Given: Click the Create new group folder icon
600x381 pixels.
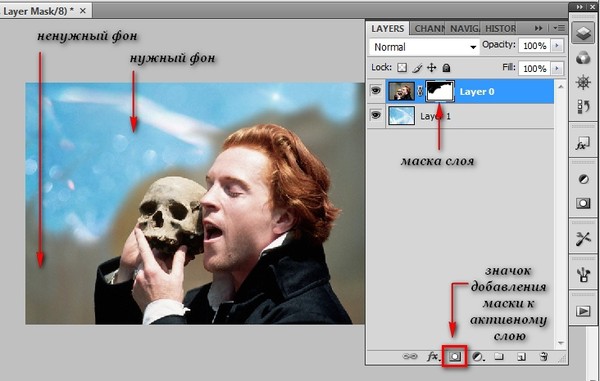Looking at the screenshot, I should click(498, 357).
